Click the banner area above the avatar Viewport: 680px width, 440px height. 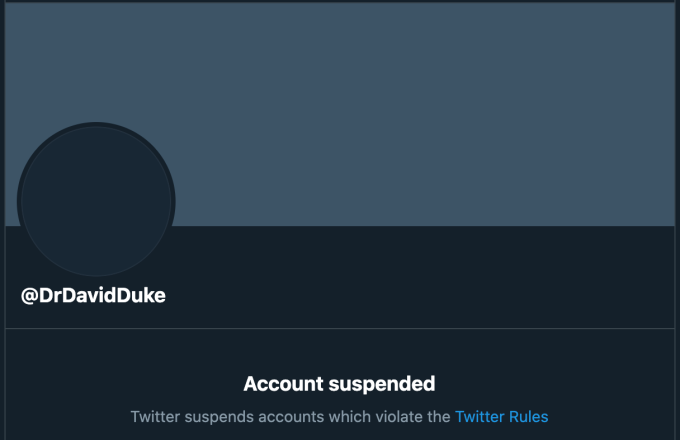tap(96, 70)
